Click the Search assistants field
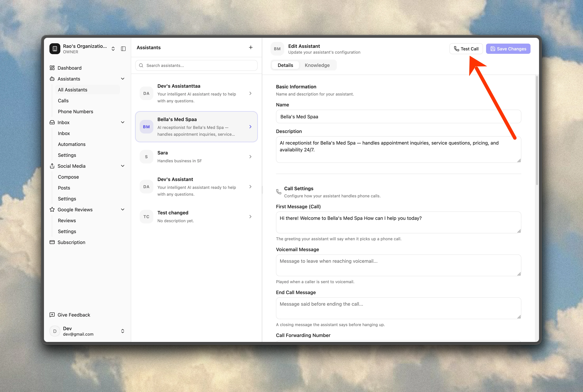The image size is (583, 392). coord(196,65)
